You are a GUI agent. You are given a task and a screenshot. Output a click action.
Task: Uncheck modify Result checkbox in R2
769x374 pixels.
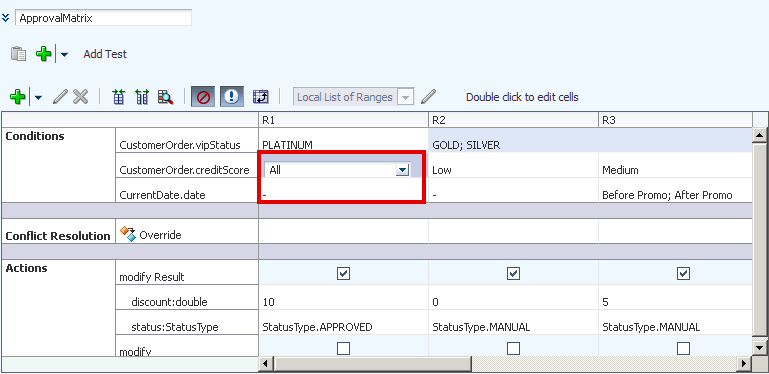pos(513,273)
